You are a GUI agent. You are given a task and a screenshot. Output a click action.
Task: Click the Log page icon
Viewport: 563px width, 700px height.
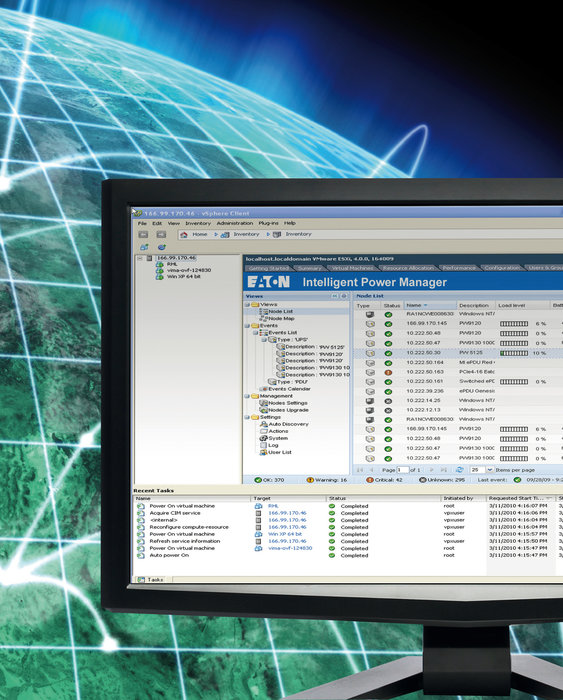pos(263,445)
